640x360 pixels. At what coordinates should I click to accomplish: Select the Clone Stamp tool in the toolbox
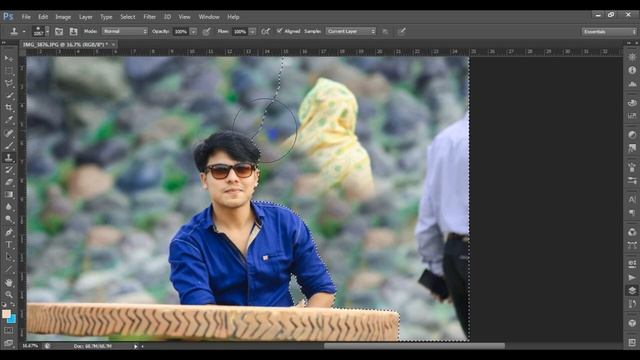click(x=9, y=158)
